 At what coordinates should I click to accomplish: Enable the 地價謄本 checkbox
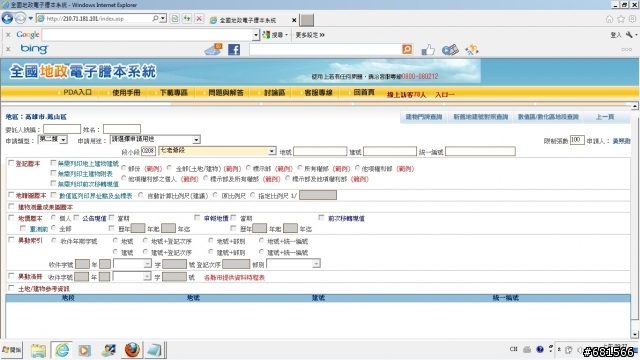pos(11,218)
